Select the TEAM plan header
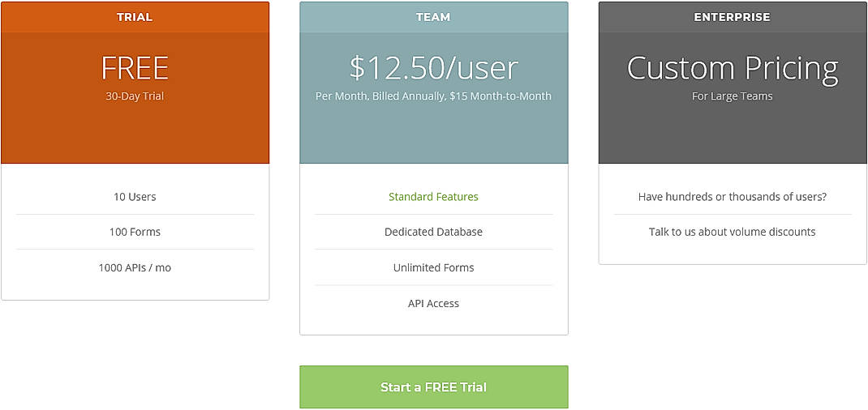This screenshot has height=410, width=868. point(433,17)
